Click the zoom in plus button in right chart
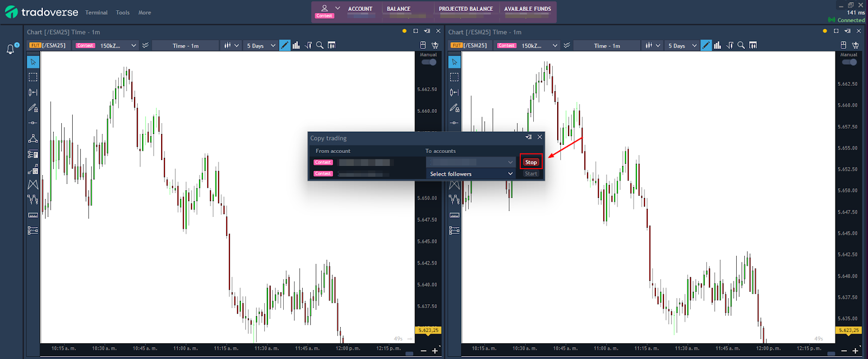The width and height of the screenshot is (868, 359). click(x=856, y=351)
